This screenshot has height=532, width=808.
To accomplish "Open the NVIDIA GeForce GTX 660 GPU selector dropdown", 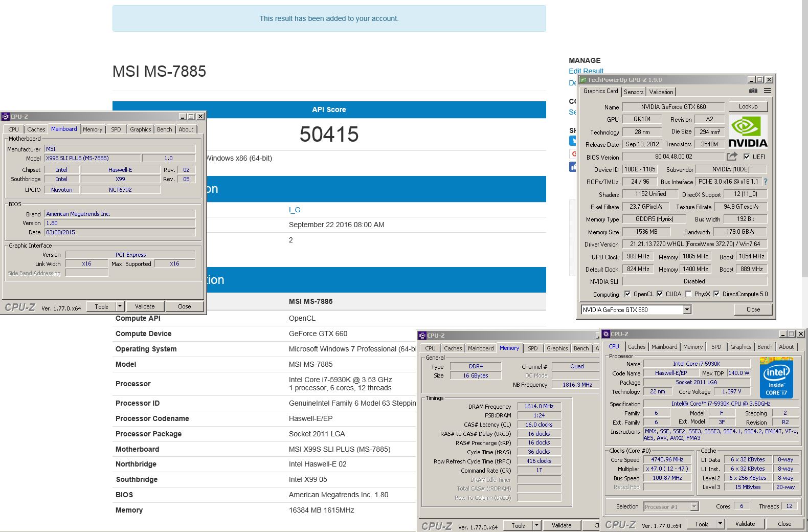I will [x=687, y=309].
